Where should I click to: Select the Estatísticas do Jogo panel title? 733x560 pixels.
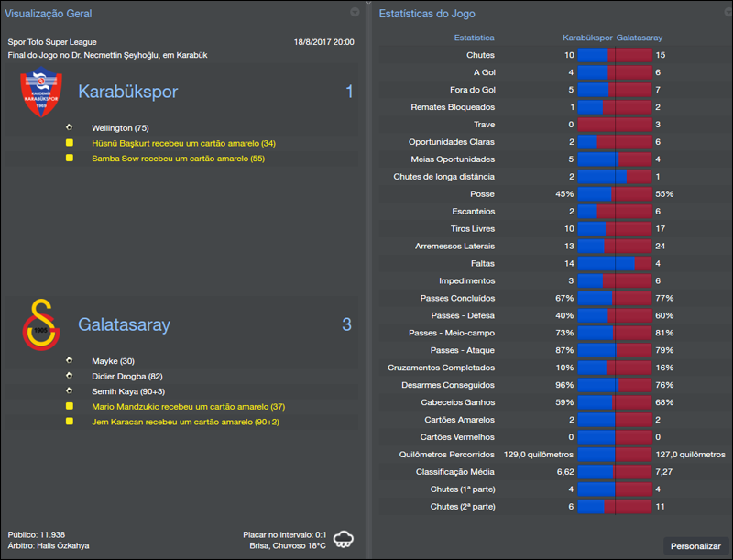pyautogui.click(x=428, y=13)
